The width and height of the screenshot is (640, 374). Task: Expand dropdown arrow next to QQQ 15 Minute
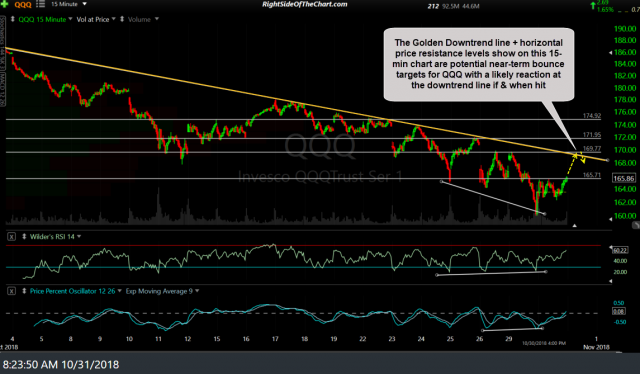tap(70, 19)
